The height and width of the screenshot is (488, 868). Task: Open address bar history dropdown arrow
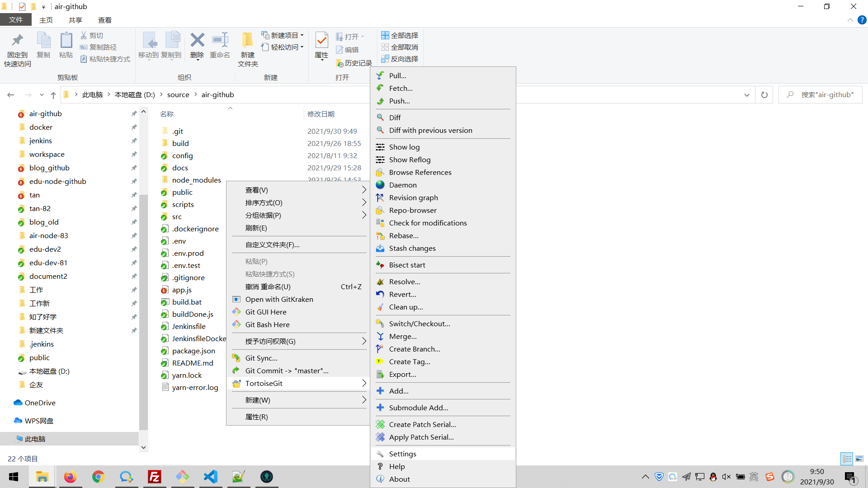point(746,95)
